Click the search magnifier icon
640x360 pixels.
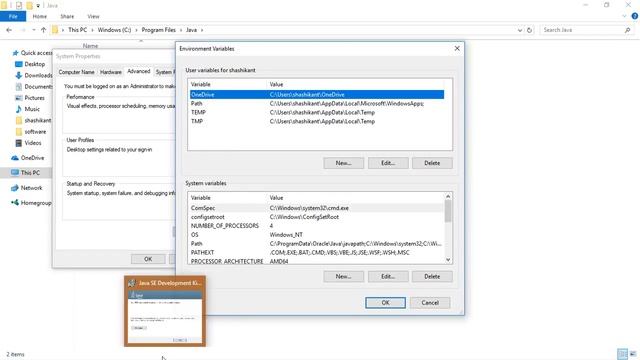tap(627, 30)
